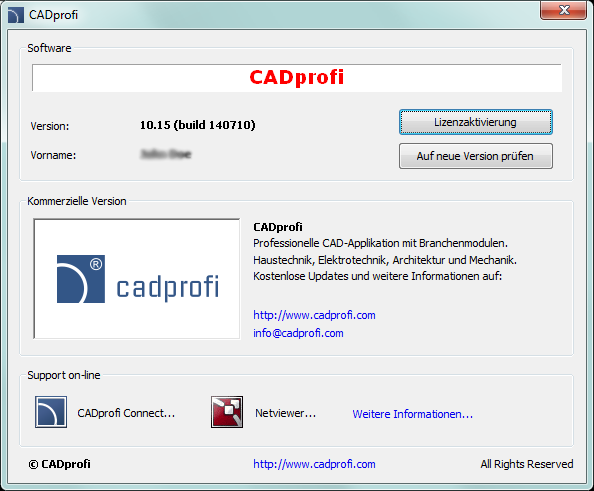
Task: Open the CADprofi Connect icon
Action: click(51, 412)
